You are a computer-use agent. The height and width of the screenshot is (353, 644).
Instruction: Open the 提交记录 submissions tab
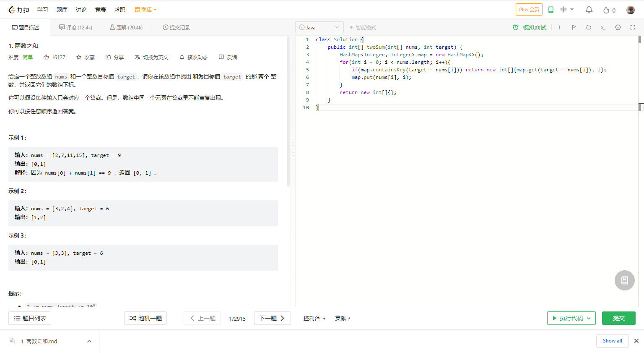(176, 27)
